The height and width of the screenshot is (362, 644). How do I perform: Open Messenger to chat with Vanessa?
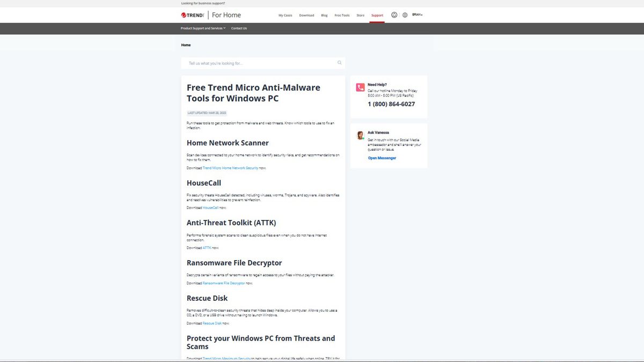click(382, 158)
